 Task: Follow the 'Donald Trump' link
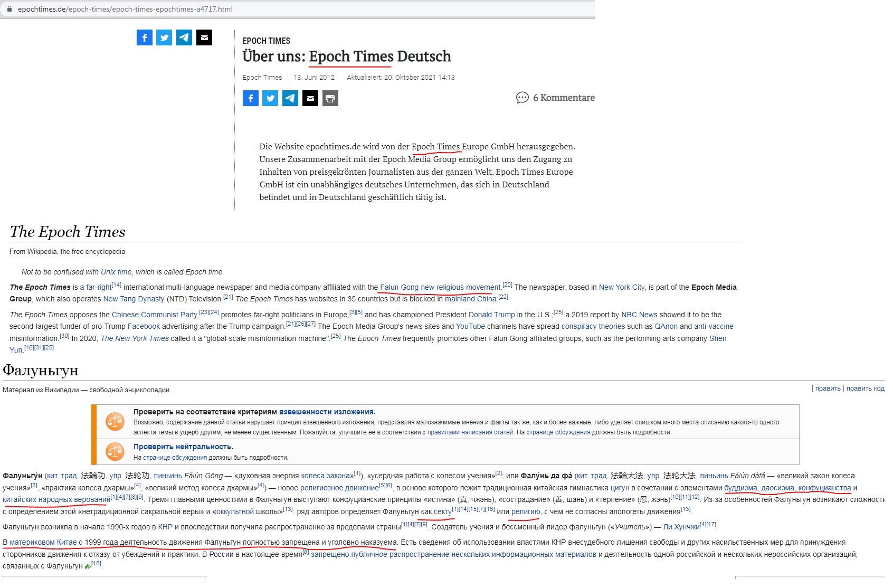click(x=492, y=315)
